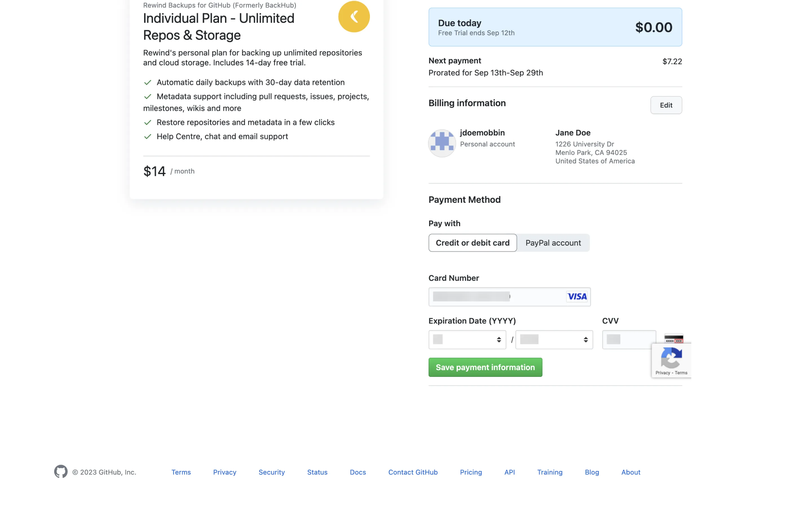Click the jdoemobbin avatar image
The height and width of the screenshot is (507, 812).
(442, 143)
